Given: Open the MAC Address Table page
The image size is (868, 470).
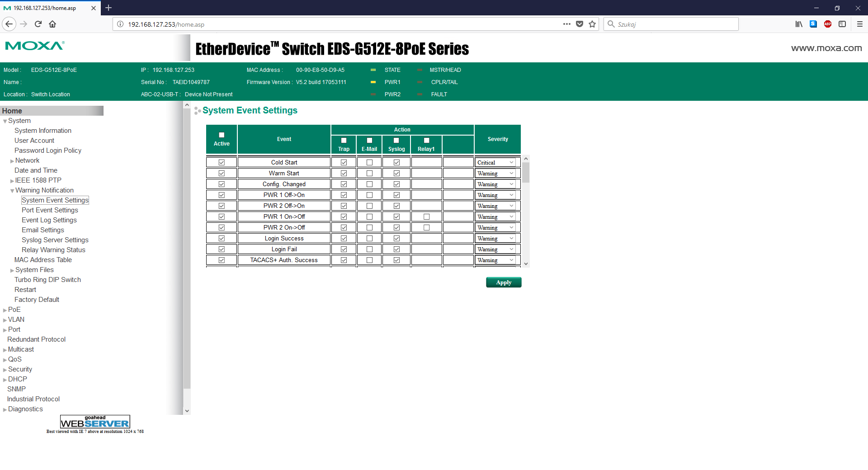Looking at the screenshot, I should pyautogui.click(x=43, y=260).
